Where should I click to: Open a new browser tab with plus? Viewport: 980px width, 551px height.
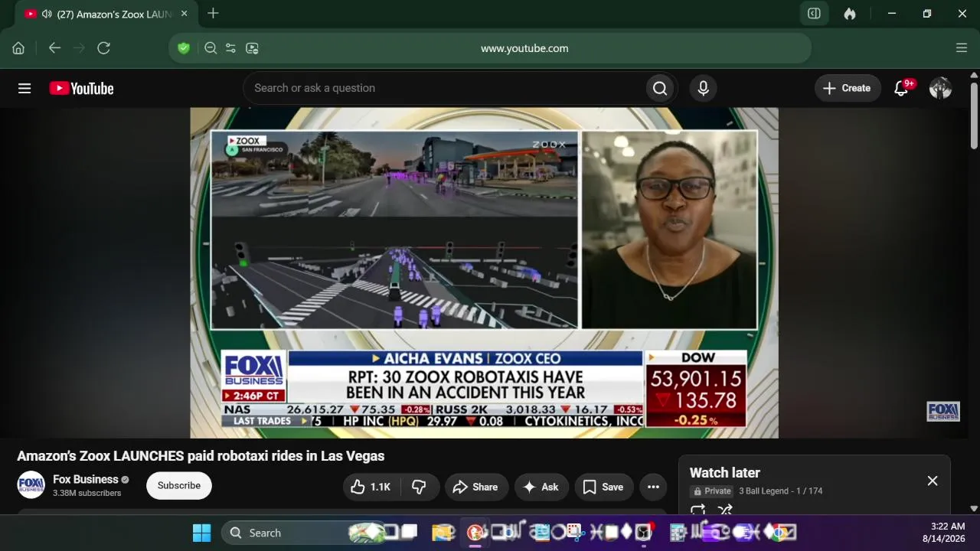tap(213, 14)
